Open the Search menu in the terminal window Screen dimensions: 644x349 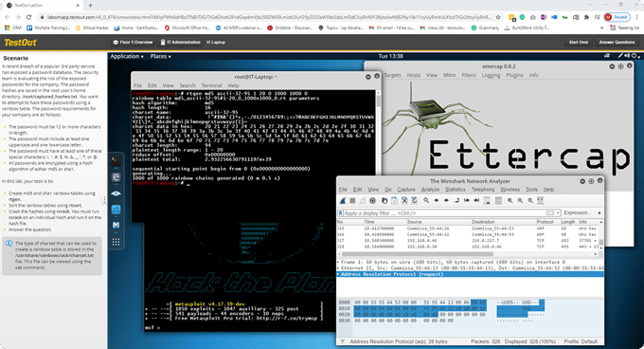[188, 85]
